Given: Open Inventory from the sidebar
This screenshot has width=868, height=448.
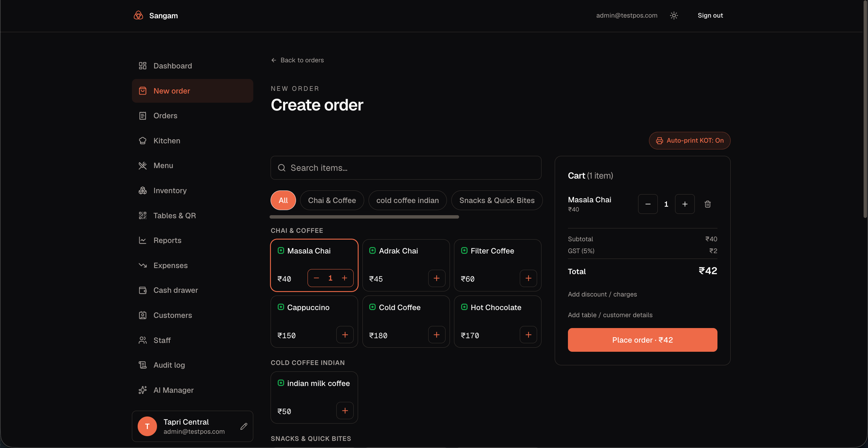Looking at the screenshot, I should coord(192,190).
